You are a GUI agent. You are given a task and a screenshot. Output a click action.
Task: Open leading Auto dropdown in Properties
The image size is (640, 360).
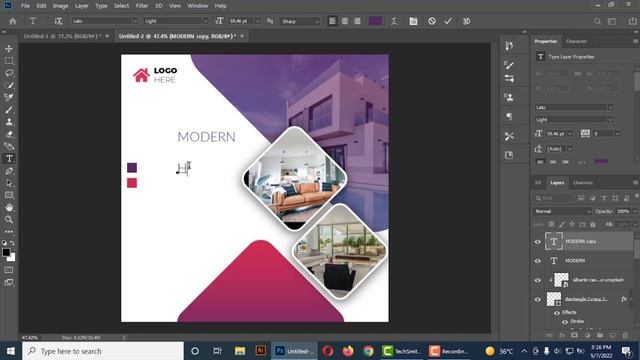click(x=570, y=149)
